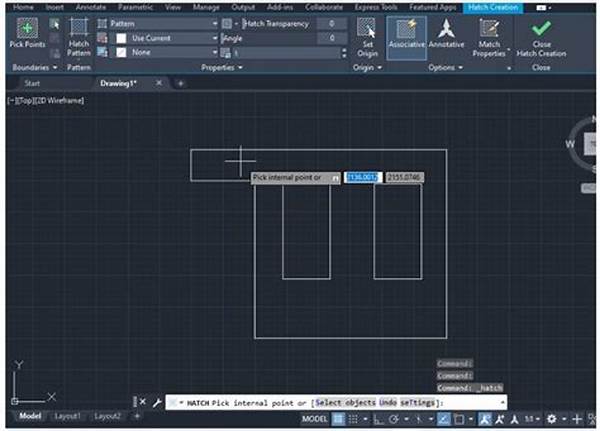This screenshot has height=431, width=600.
Task: Click the Set Origin icon
Action: pyautogui.click(x=367, y=36)
